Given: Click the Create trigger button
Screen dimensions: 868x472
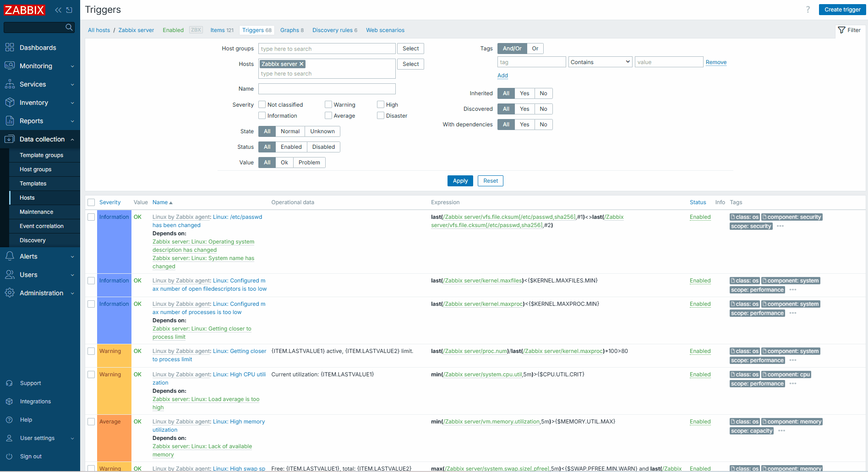Looking at the screenshot, I should (x=842, y=10).
